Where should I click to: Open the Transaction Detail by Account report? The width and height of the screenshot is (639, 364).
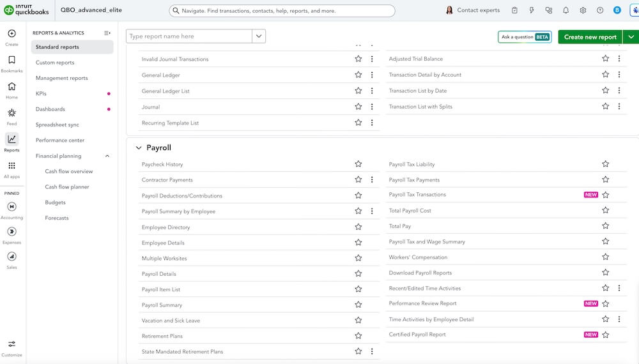[x=425, y=75]
